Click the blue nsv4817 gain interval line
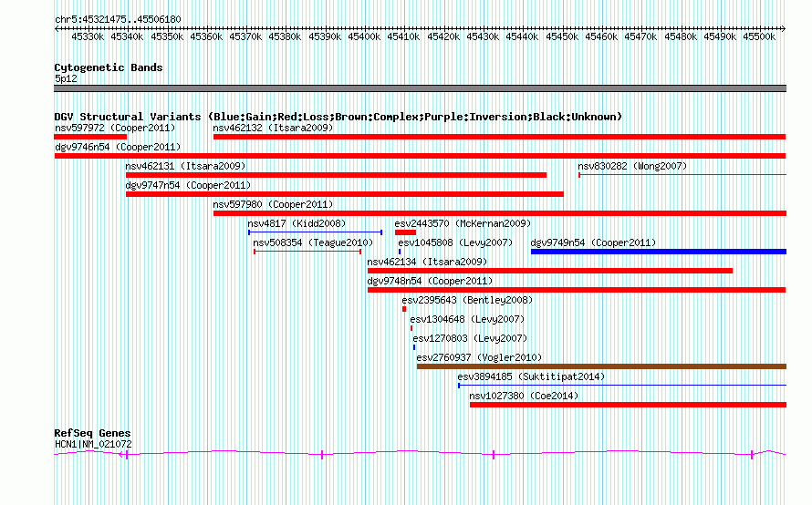 pos(315,232)
